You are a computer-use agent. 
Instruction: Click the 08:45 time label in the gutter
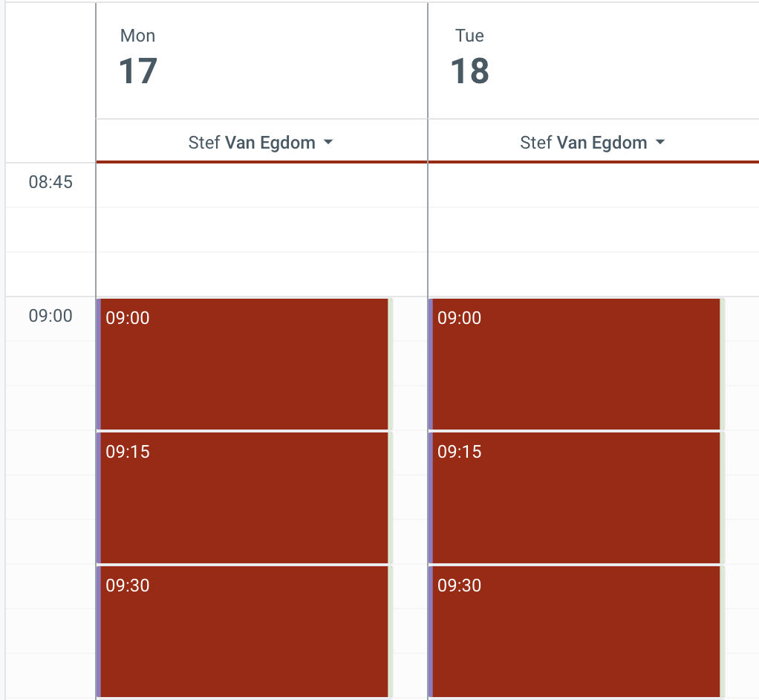tap(51, 182)
